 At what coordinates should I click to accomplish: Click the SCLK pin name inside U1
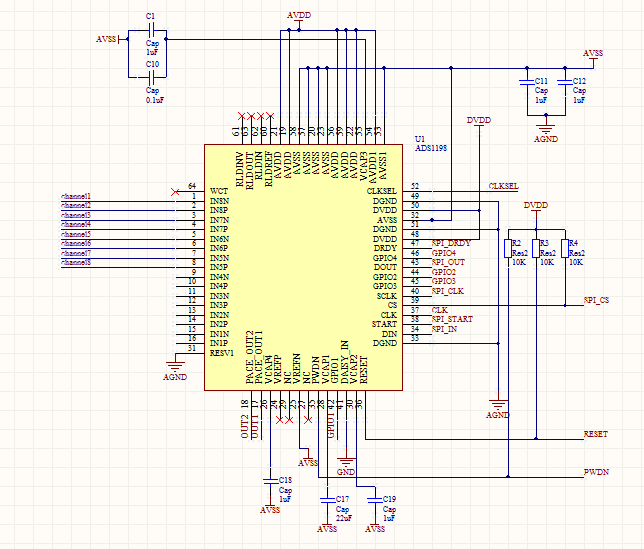point(387,296)
